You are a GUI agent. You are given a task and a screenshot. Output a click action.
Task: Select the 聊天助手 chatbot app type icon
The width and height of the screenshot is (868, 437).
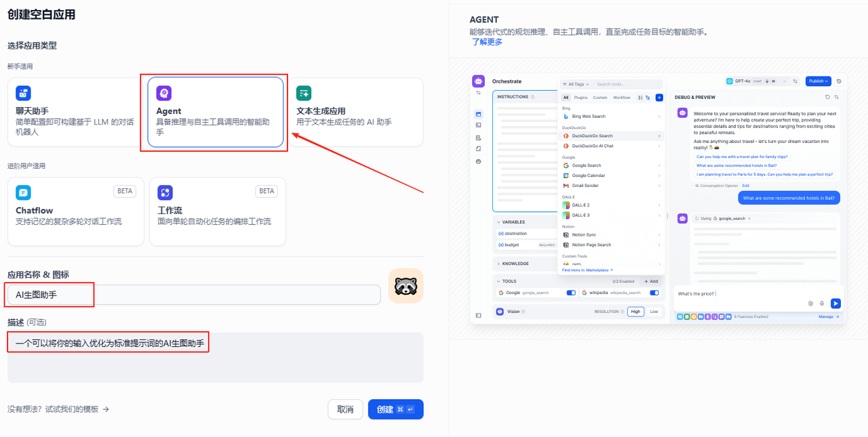coord(24,93)
